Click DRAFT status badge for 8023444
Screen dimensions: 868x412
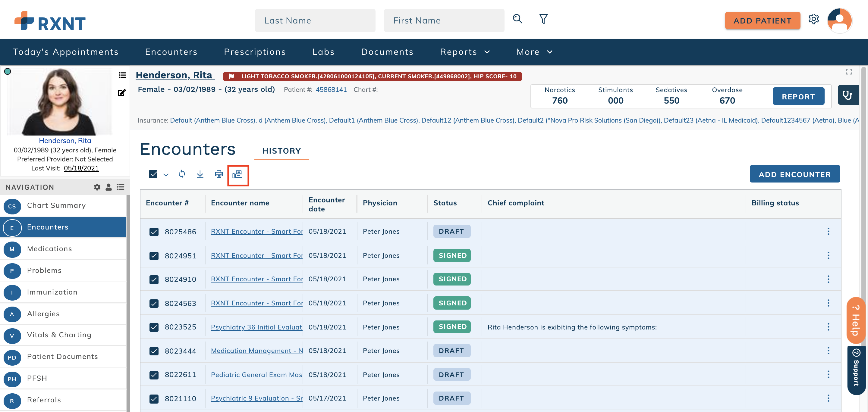451,351
